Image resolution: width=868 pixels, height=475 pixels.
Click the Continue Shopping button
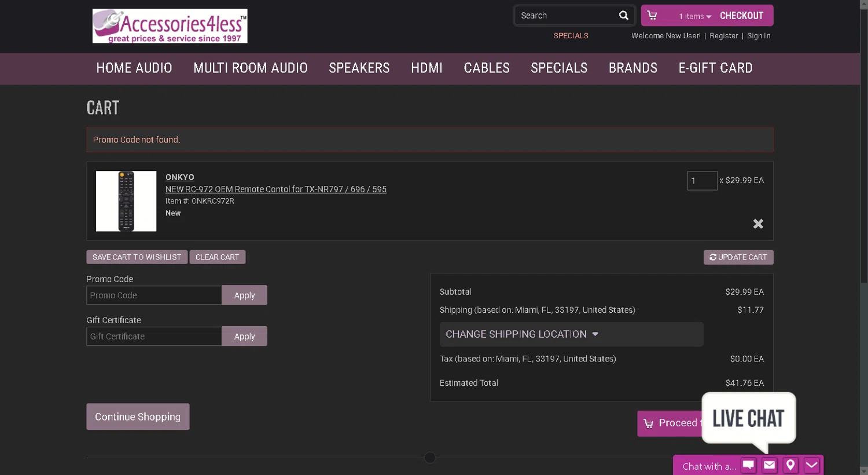click(x=138, y=416)
